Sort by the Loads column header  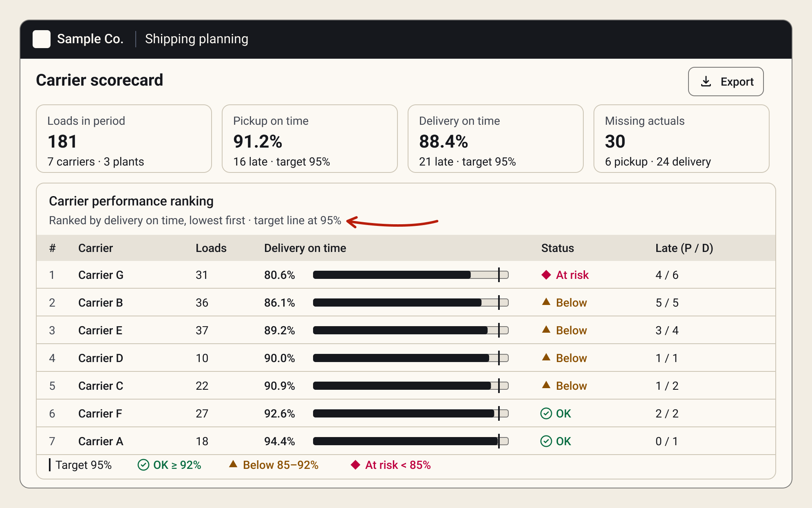click(211, 248)
